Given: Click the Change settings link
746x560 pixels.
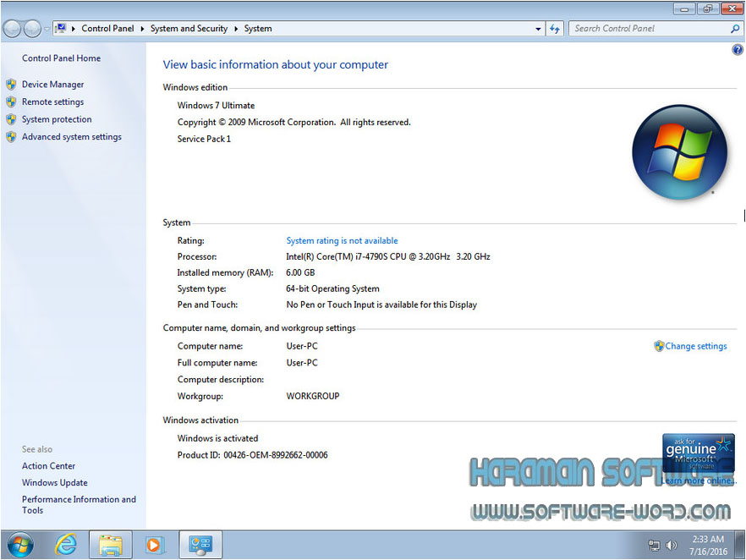Looking at the screenshot, I should click(x=695, y=346).
